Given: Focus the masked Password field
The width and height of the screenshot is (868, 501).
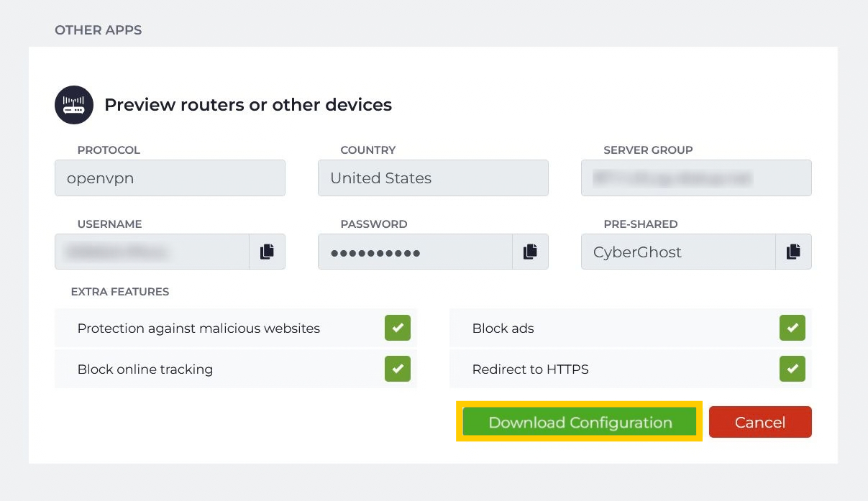Looking at the screenshot, I should [x=415, y=252].
